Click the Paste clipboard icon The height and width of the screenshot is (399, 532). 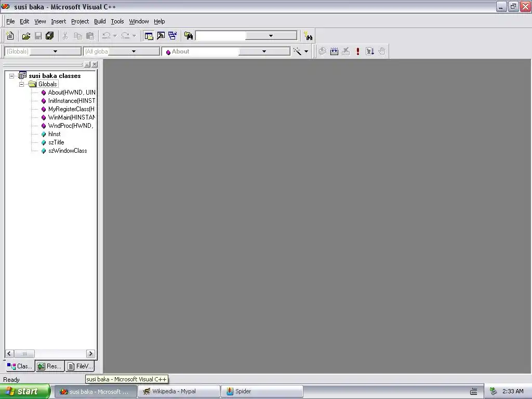coord(90,36)
